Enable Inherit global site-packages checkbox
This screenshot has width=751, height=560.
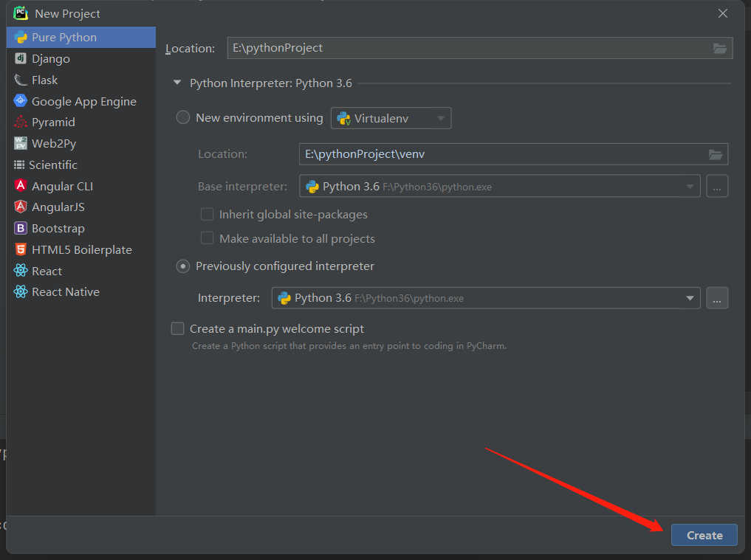207,215
